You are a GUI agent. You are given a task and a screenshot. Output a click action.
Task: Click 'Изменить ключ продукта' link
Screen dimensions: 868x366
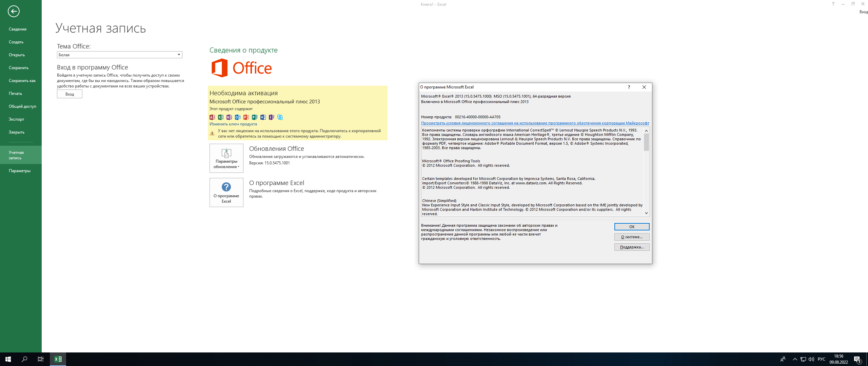coord(233,124)
